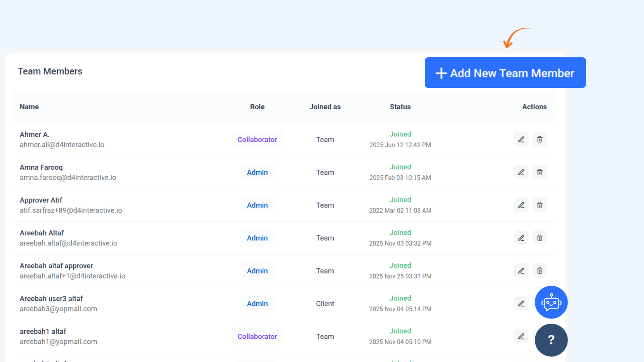The height and width of the screenshot is (362, 644).
Task: Click the name Approver Atif
Action: coord(41,200)
